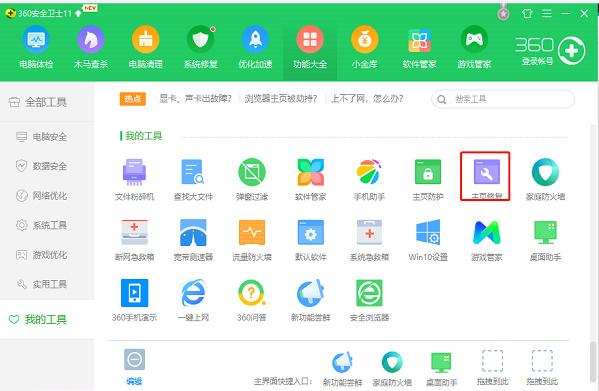Open 游戏管家 gamepad in top toolbar
The height and width of the screenshot is (391, 599).
click(x=474, y=47)
